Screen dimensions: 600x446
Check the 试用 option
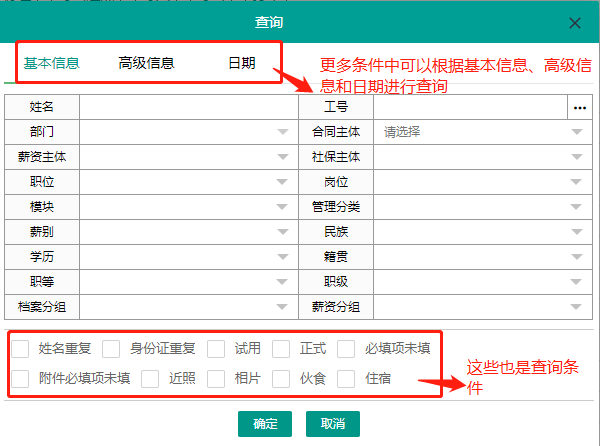(217, 349)
